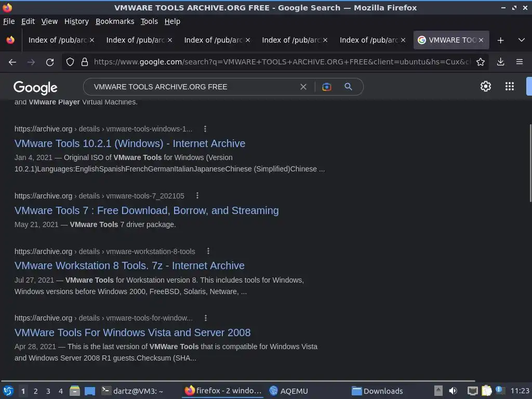532x399 pixels.
Task: Open the removable media tray icon
Action: 438,391
